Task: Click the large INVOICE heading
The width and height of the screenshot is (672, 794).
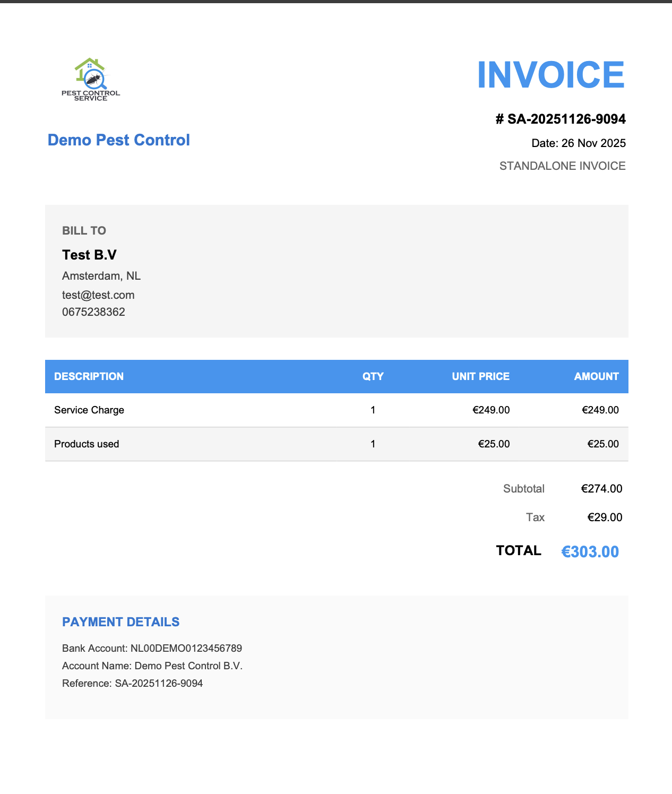Action: pos(550,75)
